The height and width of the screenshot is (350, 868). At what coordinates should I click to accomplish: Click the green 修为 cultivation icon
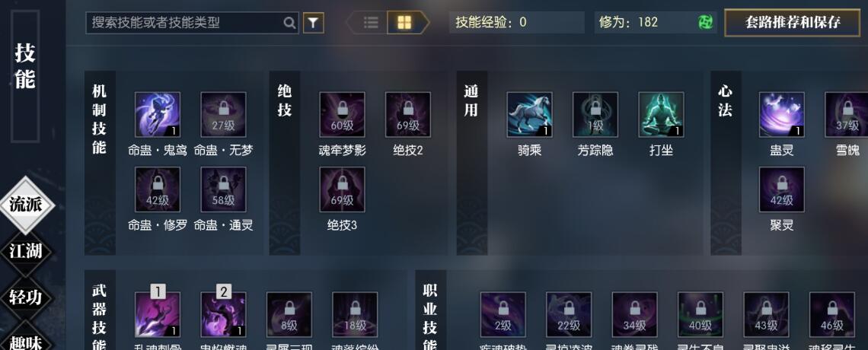705,23
